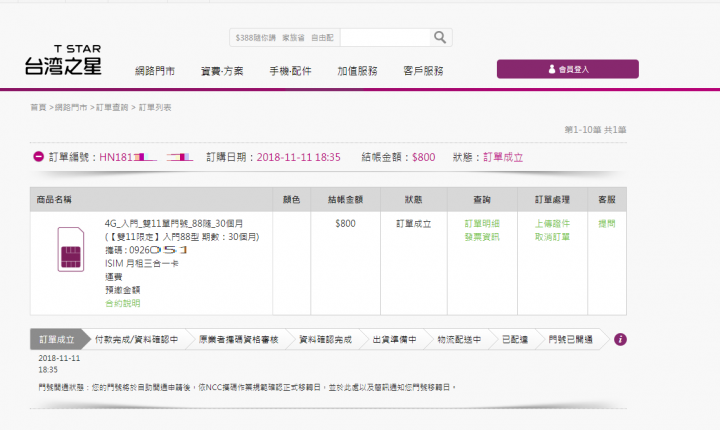Click the search magnifier icon

[x=440, y=38]
